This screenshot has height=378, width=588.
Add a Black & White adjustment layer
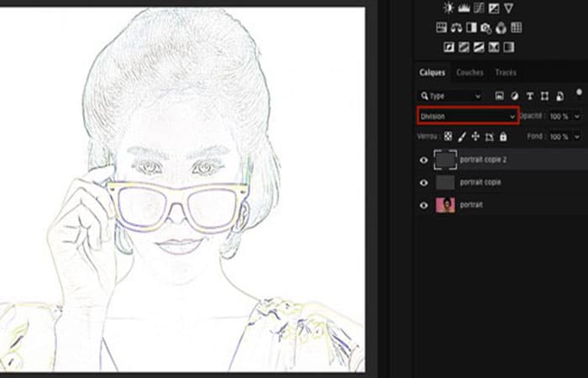[x=471, y=28]
